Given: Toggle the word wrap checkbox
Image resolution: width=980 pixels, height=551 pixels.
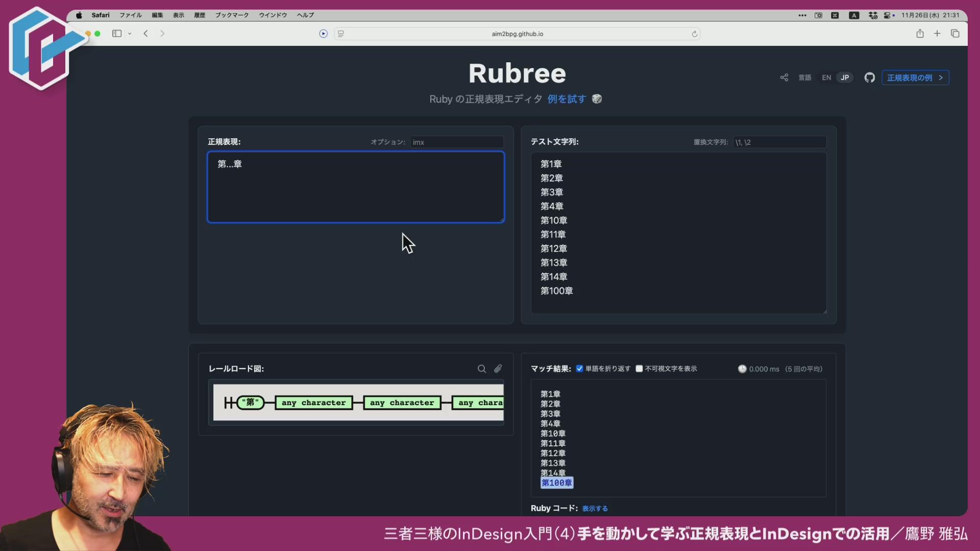Looking at the screenshot, I should coord(579,369).
